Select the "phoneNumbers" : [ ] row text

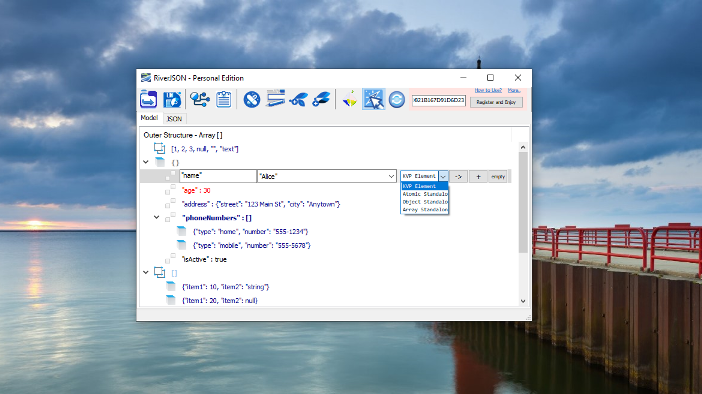[x=217, y=218]
